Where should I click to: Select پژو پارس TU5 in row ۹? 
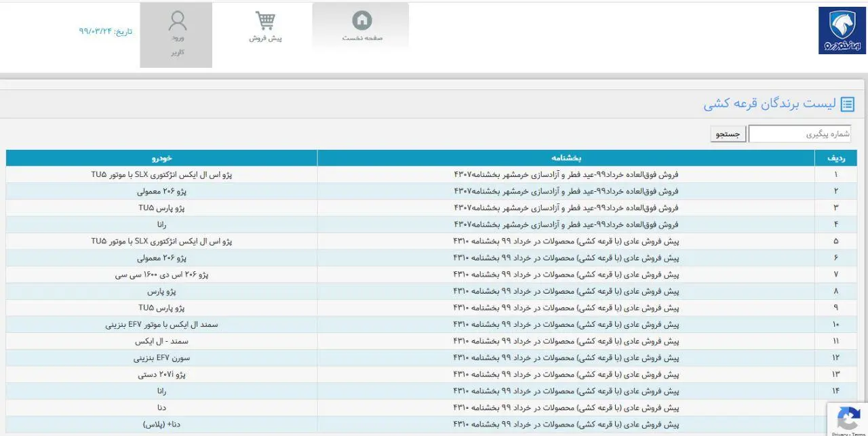(x=161, y=308)
